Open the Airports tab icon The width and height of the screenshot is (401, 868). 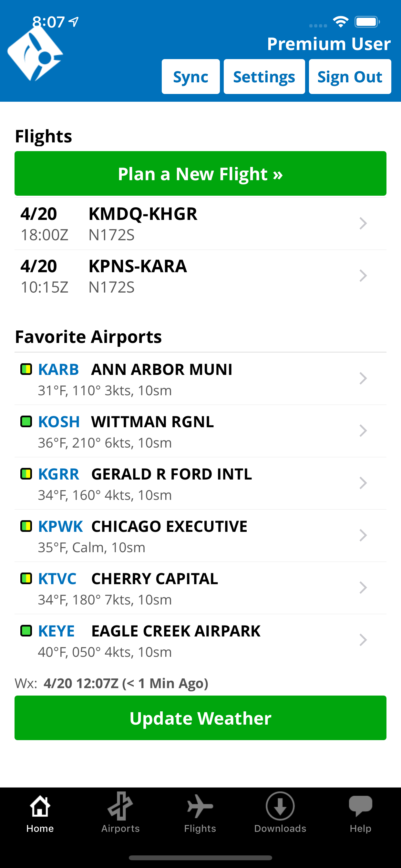tap(120, 806)
